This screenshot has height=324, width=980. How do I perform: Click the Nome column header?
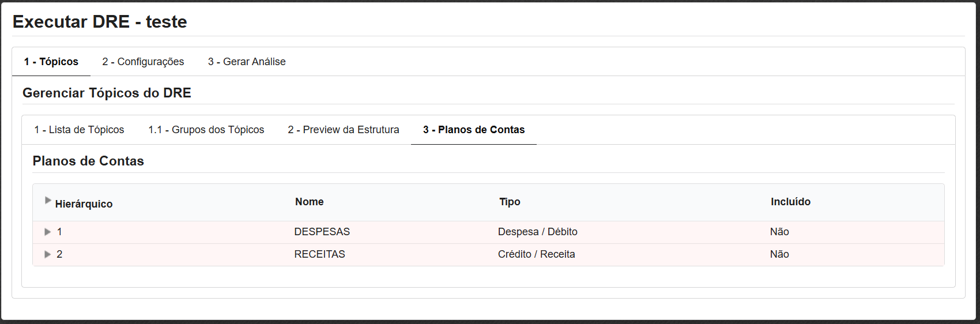310,202
